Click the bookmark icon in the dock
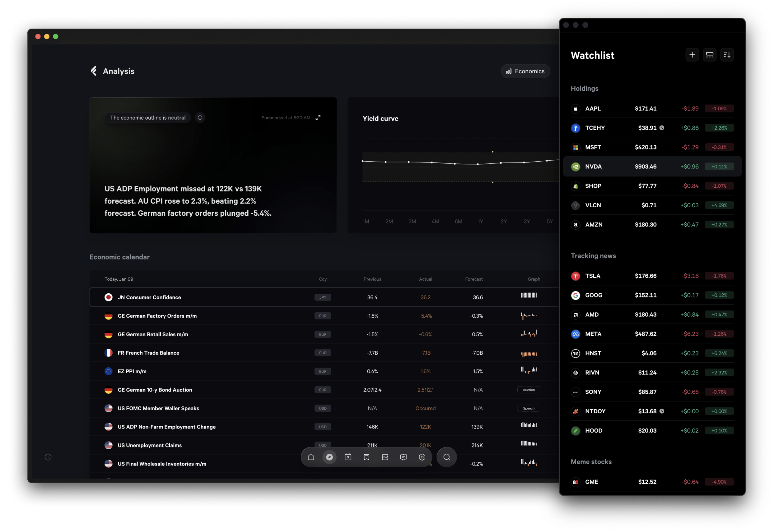The image size is (774, 532). coord(366,457)
